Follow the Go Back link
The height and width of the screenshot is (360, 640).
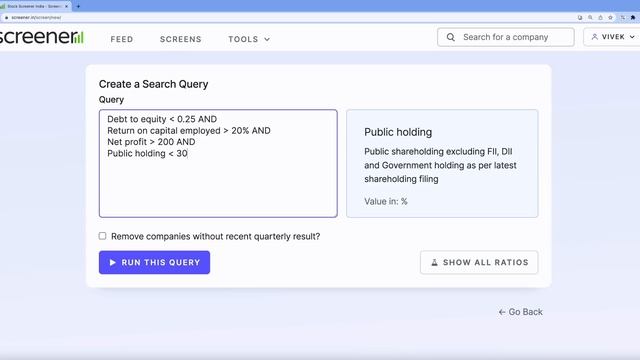pos(520,312)
